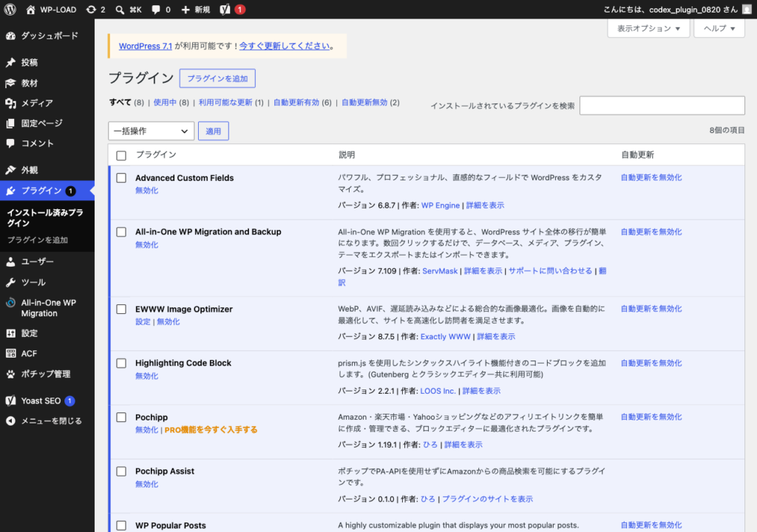
Task: Click the ServMask author link
Action: (440, 271)
